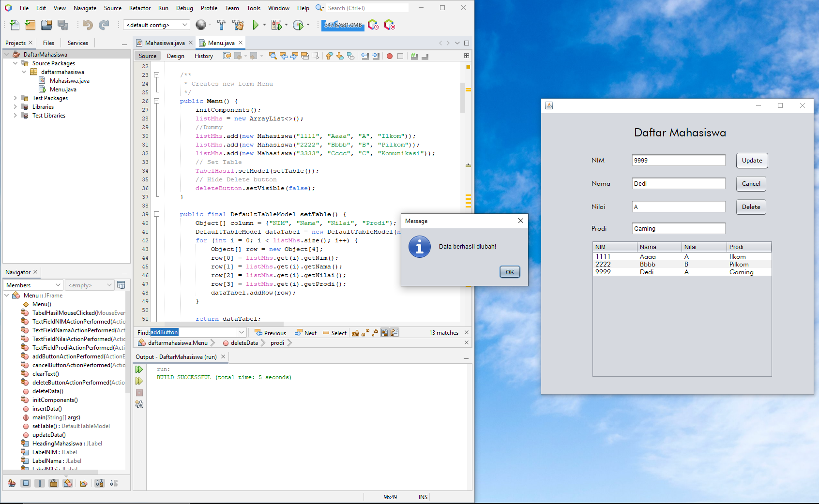Click the Update button in Daftar Mahasiswa
The image size is (819, 504).
(x=752, y=161)
